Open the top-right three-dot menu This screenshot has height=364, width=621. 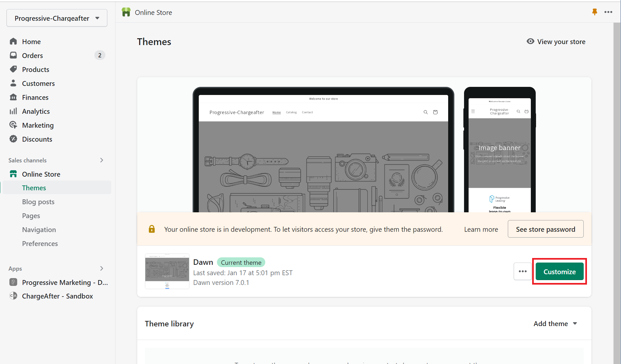(608, 12)
